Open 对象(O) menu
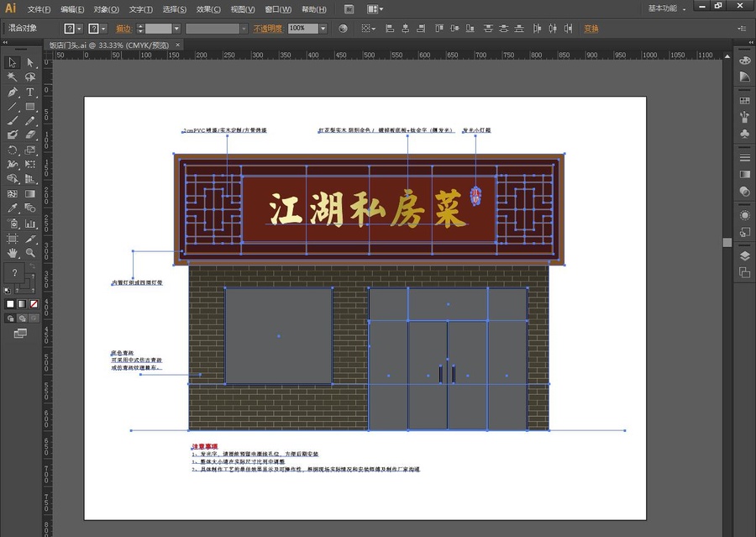 click(106, 9)
